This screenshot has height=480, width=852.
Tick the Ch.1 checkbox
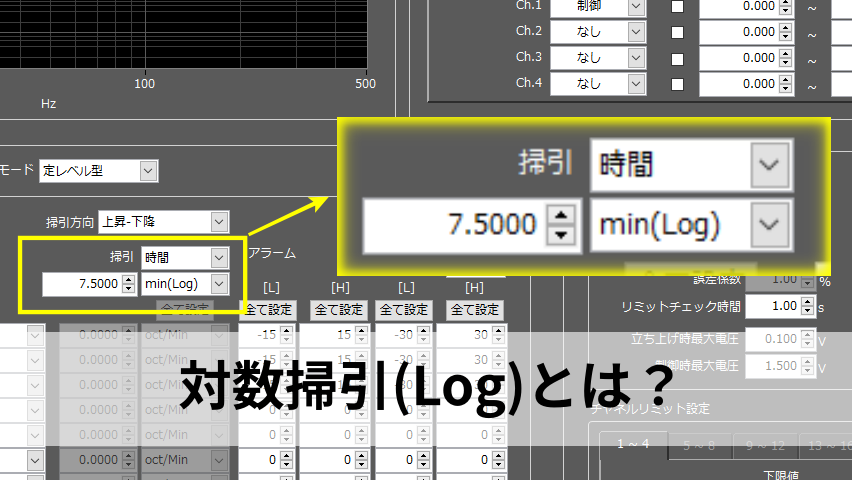pos(677,7)
